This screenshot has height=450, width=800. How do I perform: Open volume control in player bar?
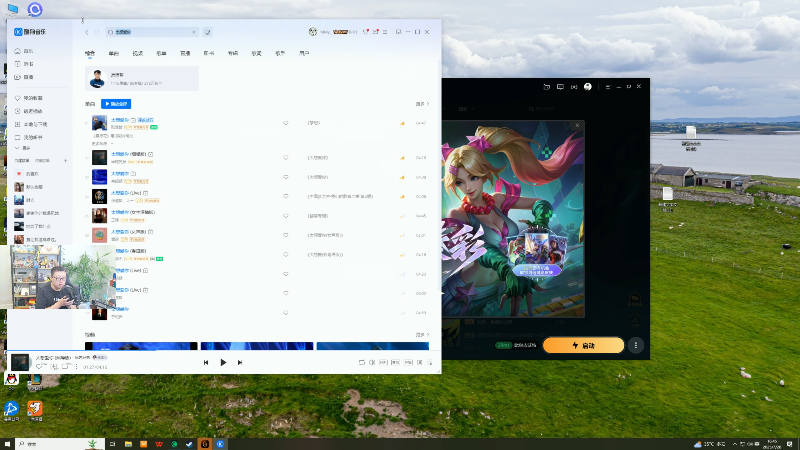(x=372, y=362)
